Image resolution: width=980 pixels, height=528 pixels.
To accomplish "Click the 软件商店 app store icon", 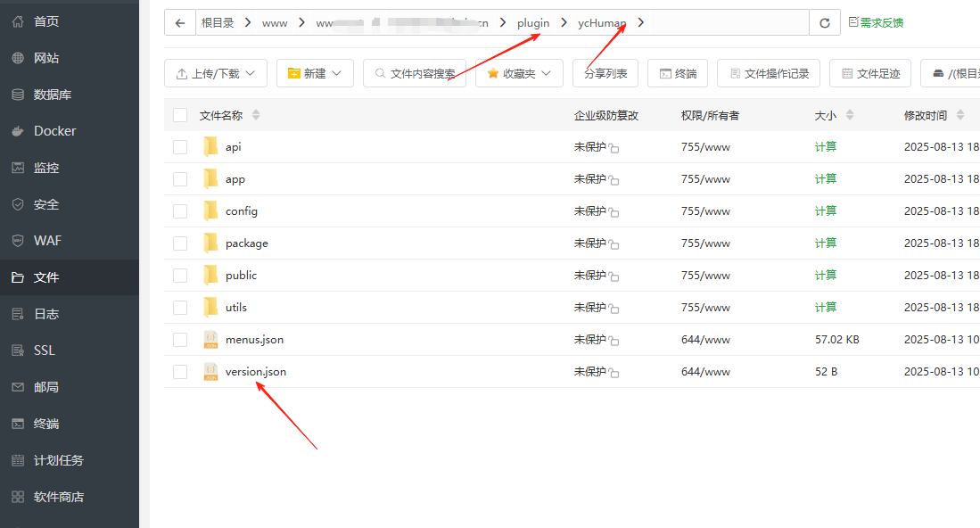I will (x=18, y=497).
